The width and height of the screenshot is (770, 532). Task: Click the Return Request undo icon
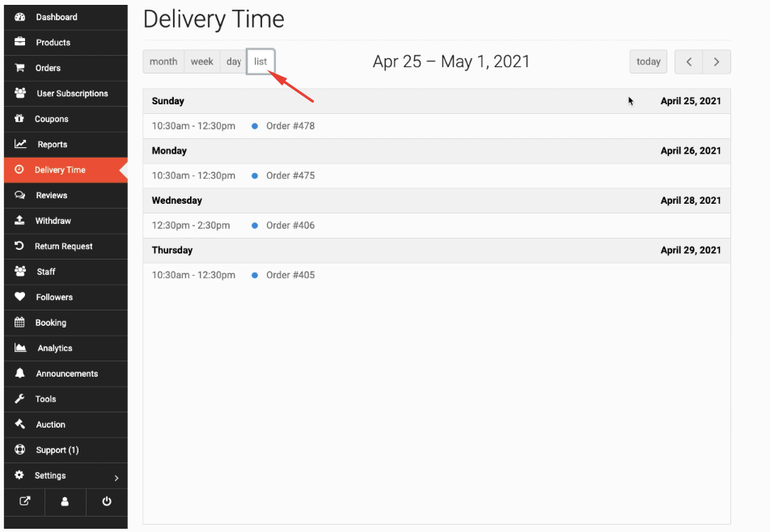tap(19, 246)
